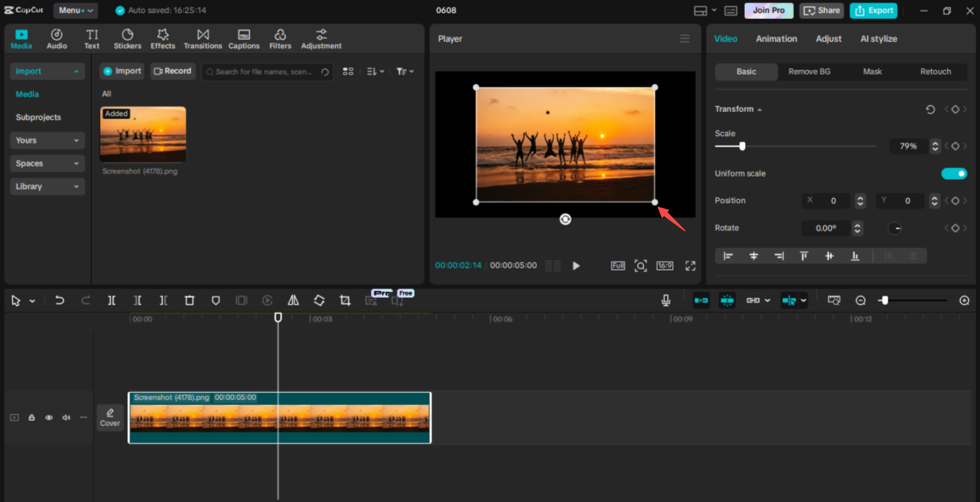Click the Export button
980x502 pixels.
click(x=873, y=10)
